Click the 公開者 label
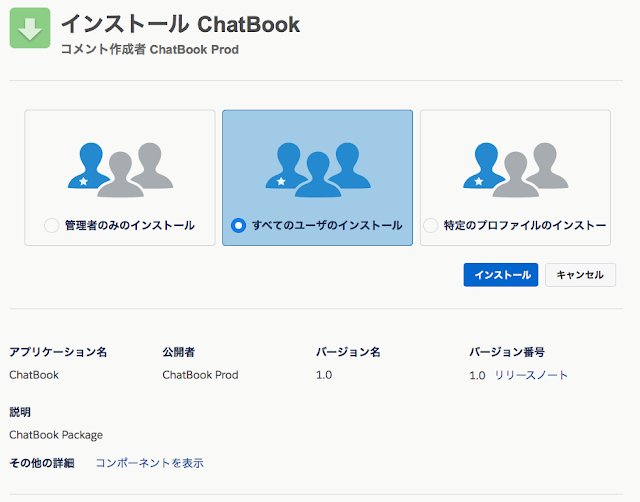Image resolution: width=640 pixels, height=502 pixels. pyautogui.click(x=179, y=352)
